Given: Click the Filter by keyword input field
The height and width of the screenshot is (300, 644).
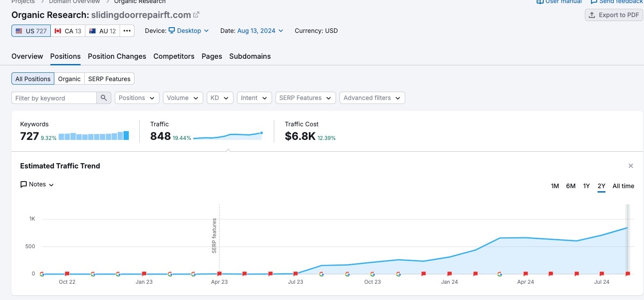Looking at the screenshot, I should [x=53, y=97].
